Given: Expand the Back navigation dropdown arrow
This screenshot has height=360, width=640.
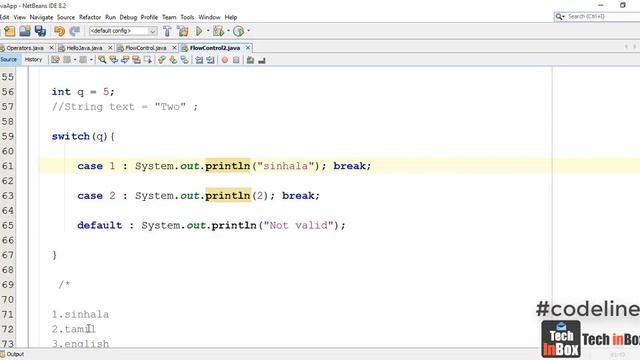Looking at the screenshot, I should 75,60.
